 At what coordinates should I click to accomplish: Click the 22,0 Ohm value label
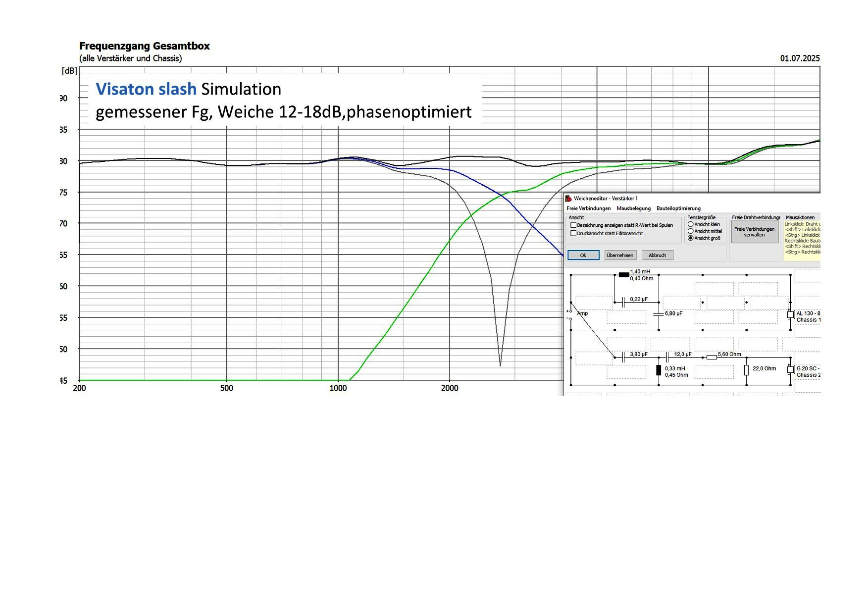pos(765,368)
